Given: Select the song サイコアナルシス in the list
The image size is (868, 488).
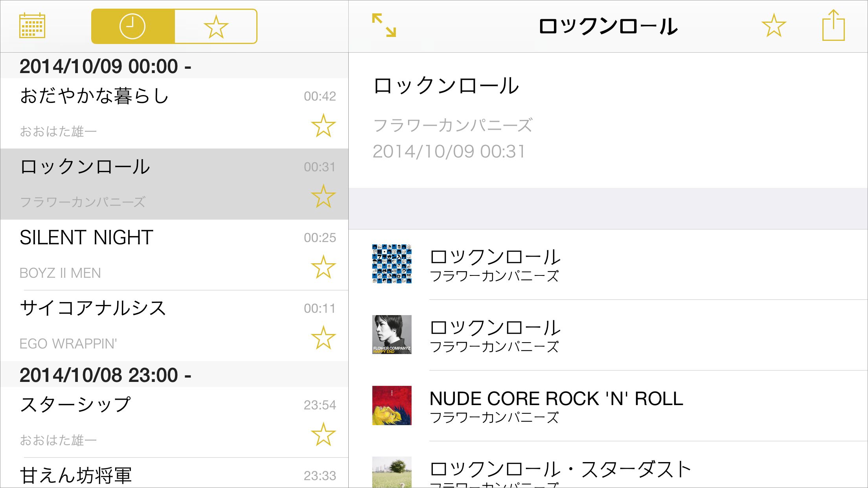Looking at the screenshot, I should 157,325.
